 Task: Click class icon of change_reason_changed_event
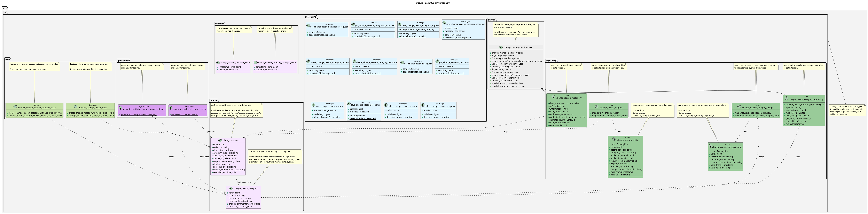pos(218,63)
